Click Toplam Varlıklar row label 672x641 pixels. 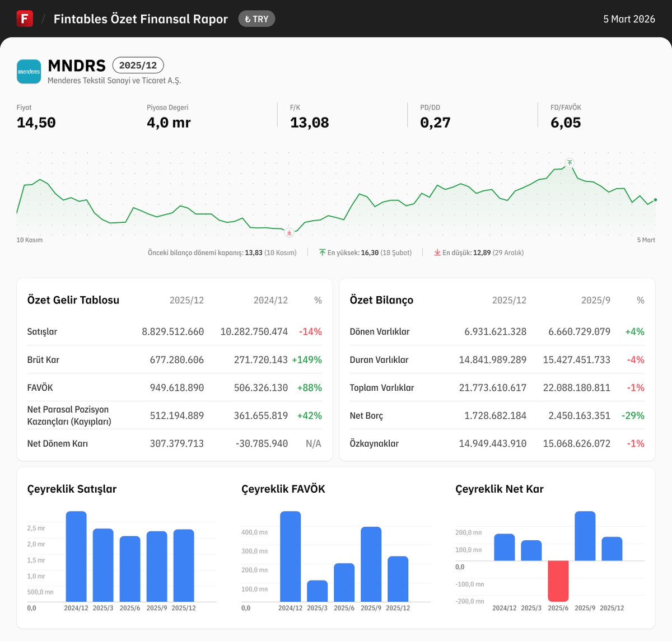tap(382, 387)
